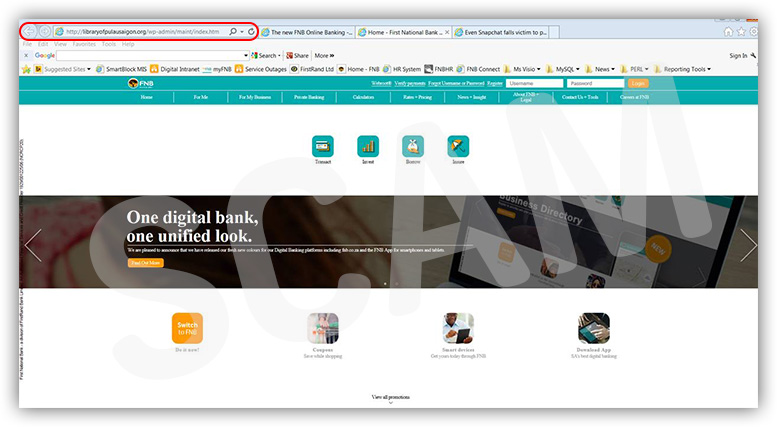Open the Digital Intranet bookmark

[x=175, y=69]
